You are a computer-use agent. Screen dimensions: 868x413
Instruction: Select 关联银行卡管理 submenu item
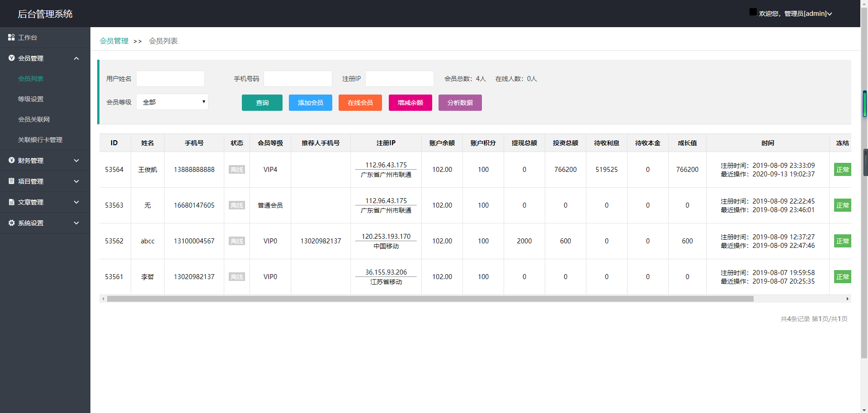click(40, 140)
